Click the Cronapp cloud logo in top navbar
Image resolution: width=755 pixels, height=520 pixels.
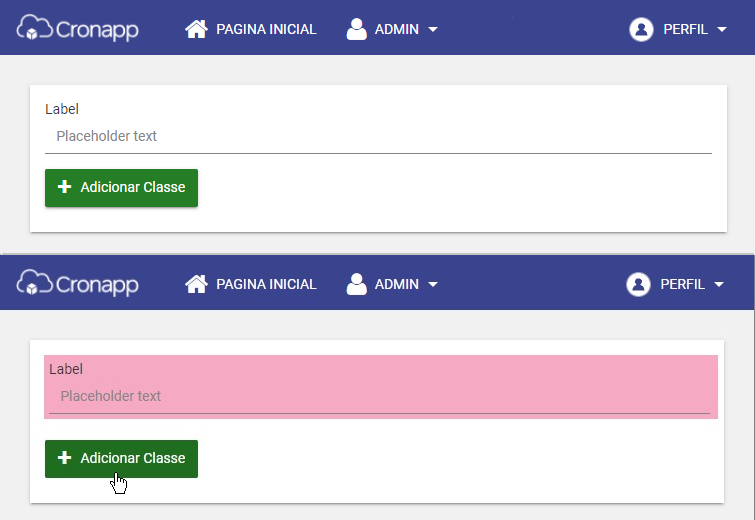tap(78, 28)
